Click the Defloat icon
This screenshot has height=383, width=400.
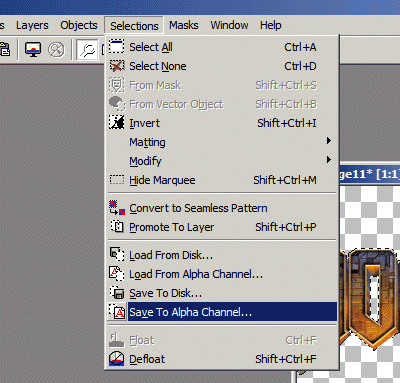pos(117,359)
